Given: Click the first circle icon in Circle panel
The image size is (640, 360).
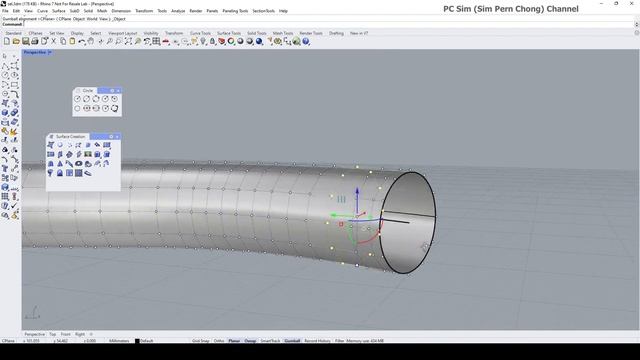Looking at the screenshot, I should (x=78, y=99).
